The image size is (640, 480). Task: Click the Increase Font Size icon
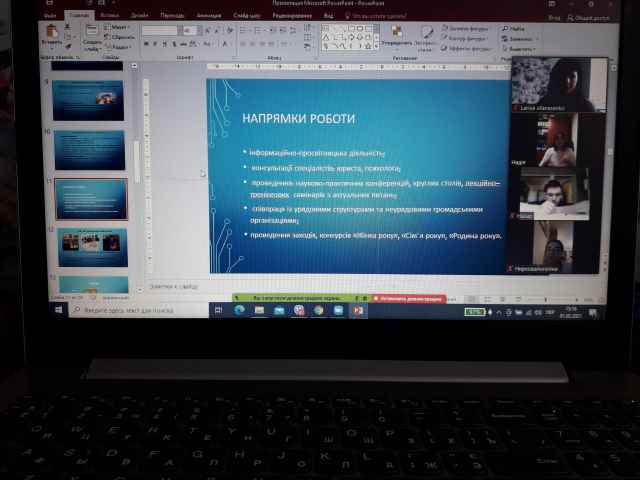pyautogui.click(x=208, y=30)
